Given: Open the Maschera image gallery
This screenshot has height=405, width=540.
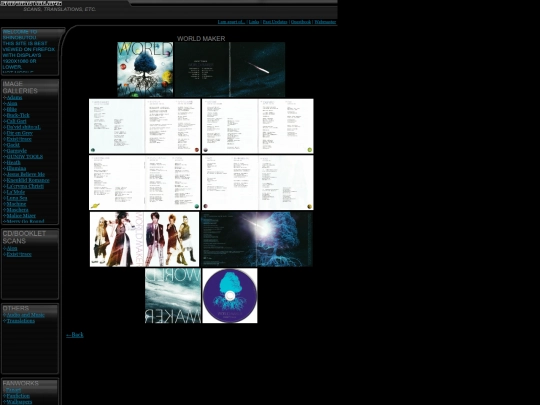Looking at the screenshot, I should (x=18, y=209).
